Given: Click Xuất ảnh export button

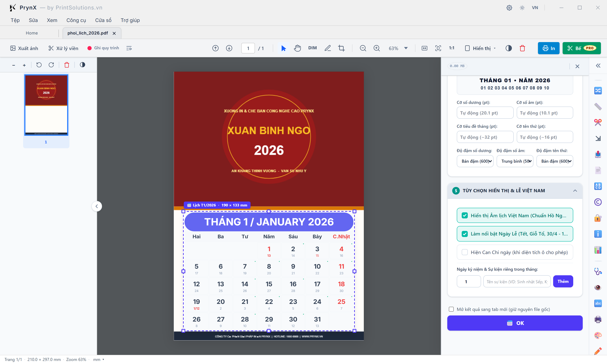Looking at the screenshot, I should coord(24,48).
